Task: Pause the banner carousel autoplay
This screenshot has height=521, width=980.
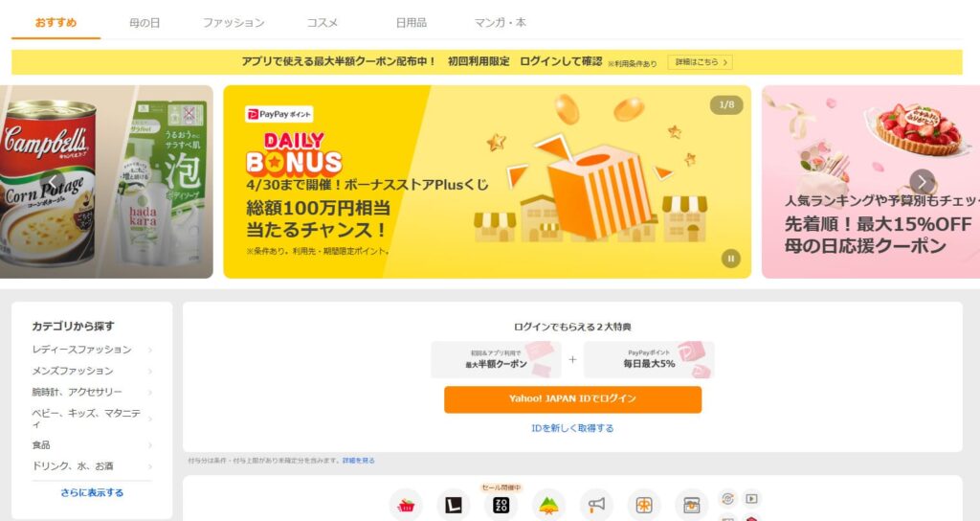Action: (730, 259)
